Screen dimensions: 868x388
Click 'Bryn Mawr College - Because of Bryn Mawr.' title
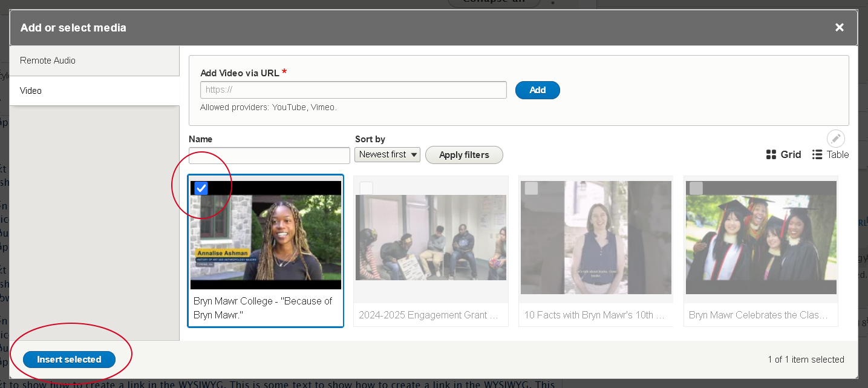[x=263, y=308]
